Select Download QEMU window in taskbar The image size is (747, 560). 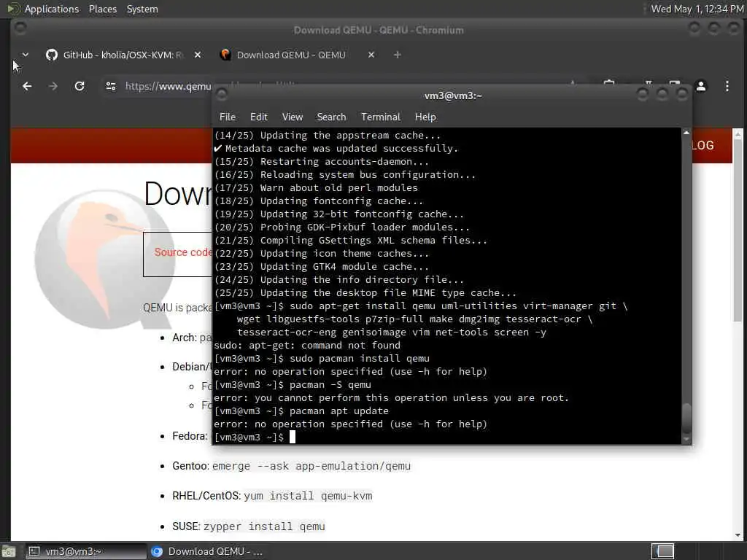click(x=206, y=551)
